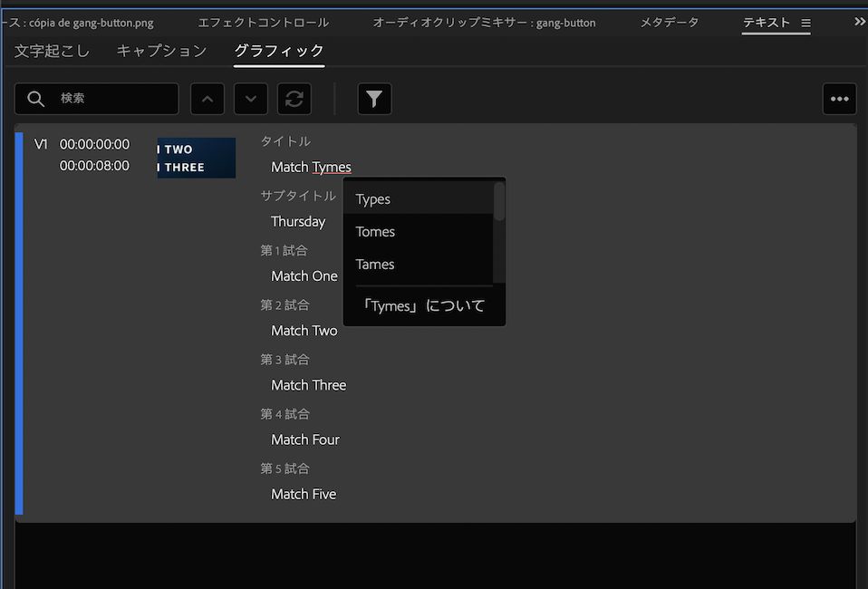868x589 pixels.
Task: Click the テキスト panel hamburger menu icon
Action: click(x=805, y=22)
